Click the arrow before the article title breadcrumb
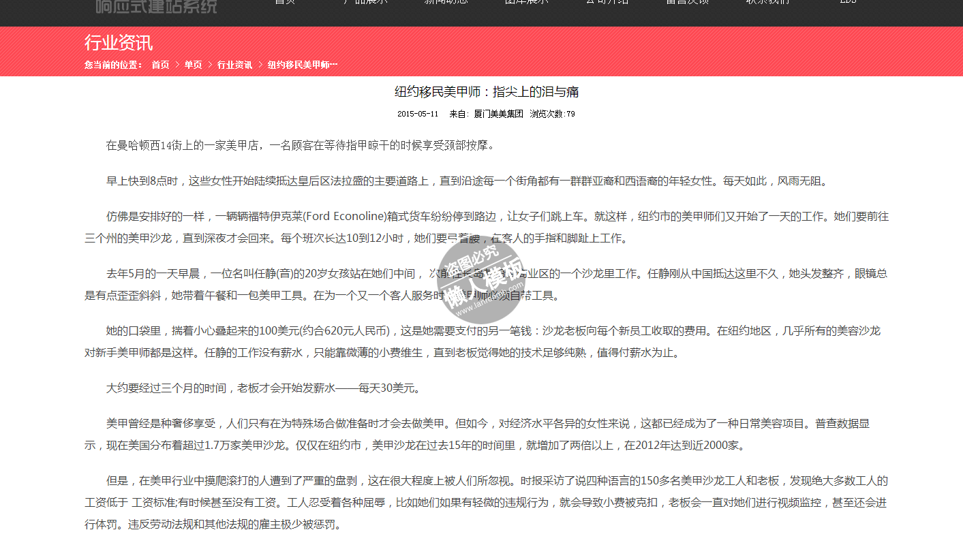Image resolution: width=963 pixels, height=560 pixels. 260,65
